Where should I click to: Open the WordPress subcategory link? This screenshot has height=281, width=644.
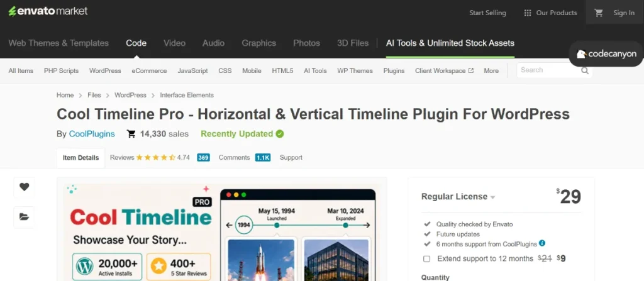tap(105, 70)
